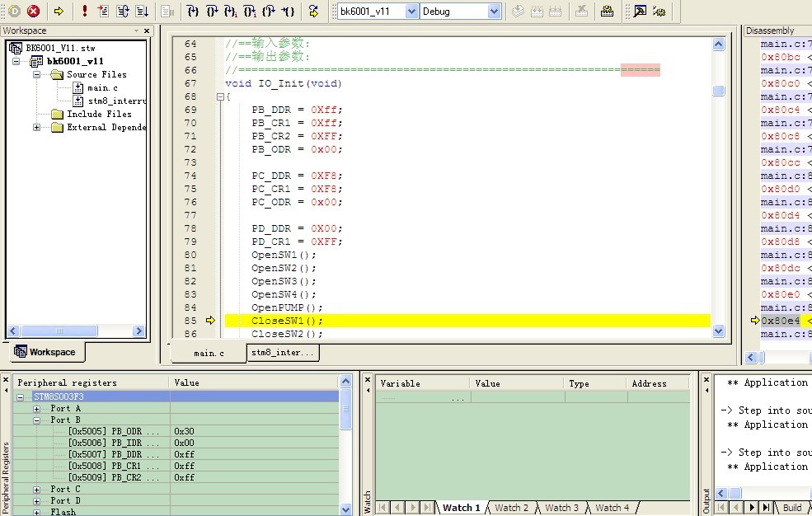Open the Workspace panel menu arrow

(136, 31)
